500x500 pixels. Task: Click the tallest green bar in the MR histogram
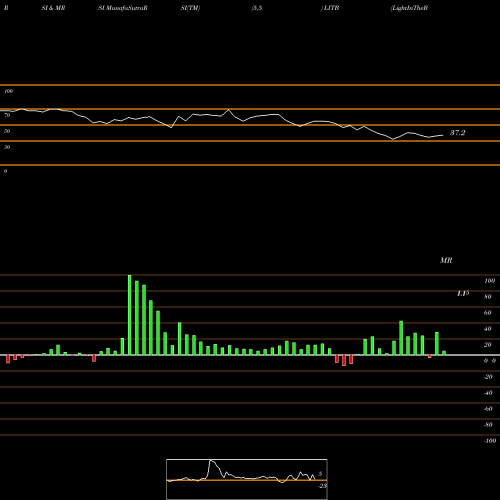[130, 315]
